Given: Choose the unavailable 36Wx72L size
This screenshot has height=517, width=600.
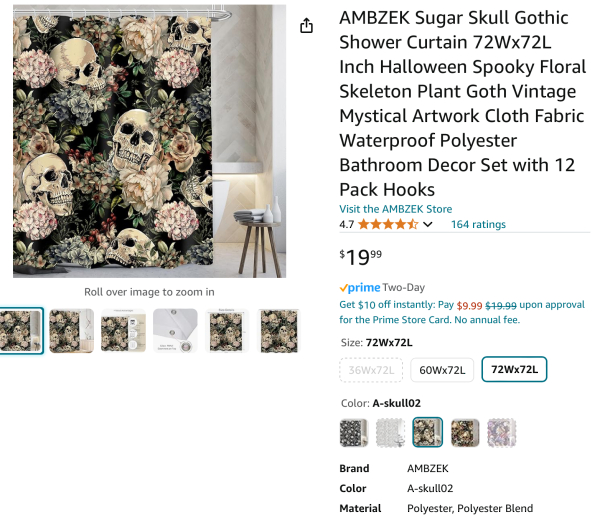Looking at the screenshot, I should point(371,370).
